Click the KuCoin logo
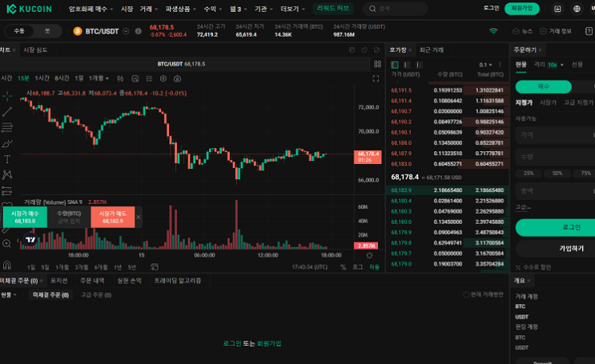595x364 pixels. click(29, 9)
